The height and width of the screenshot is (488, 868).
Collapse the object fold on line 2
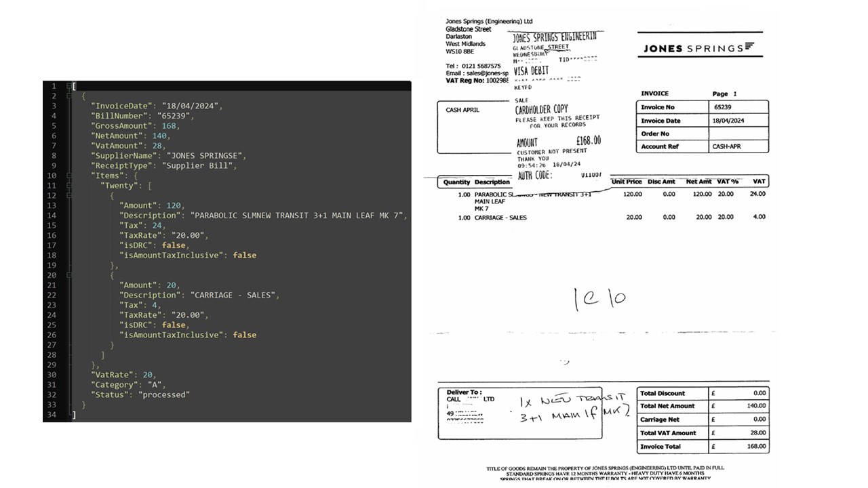pos(68,96)
